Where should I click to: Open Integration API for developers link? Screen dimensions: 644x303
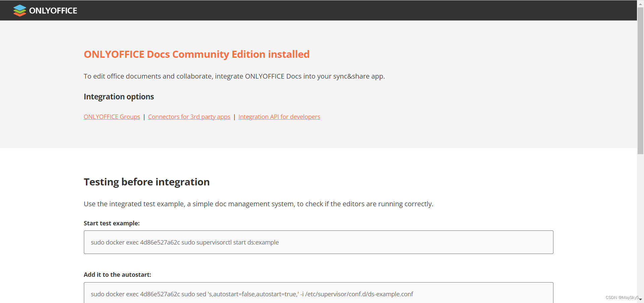click(x=279, y=117)
